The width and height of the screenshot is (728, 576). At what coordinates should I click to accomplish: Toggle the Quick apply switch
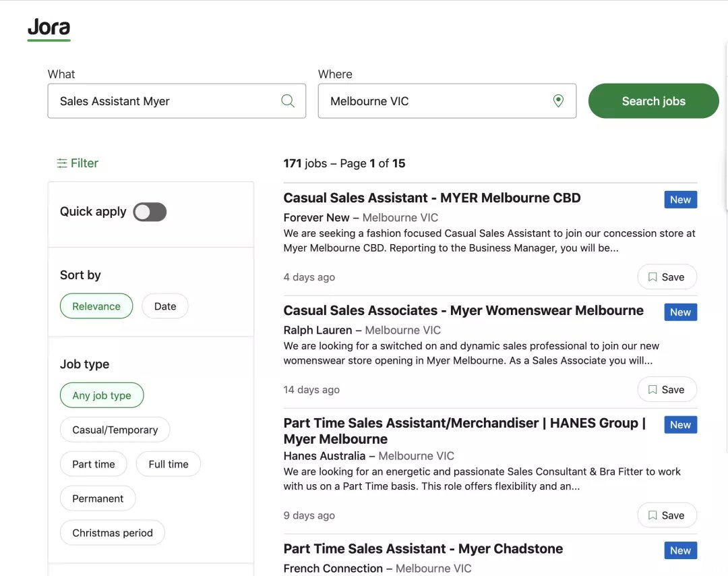coord(150,212)
